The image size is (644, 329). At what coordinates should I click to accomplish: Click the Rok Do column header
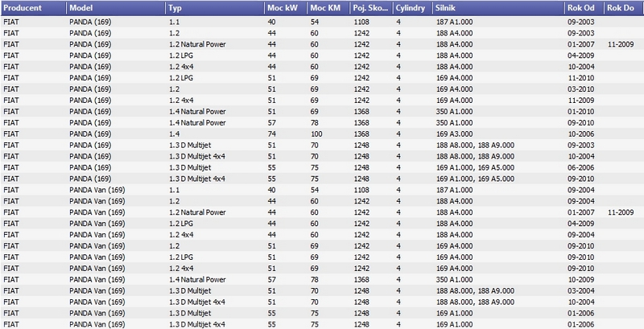click(x=624, y=8)
